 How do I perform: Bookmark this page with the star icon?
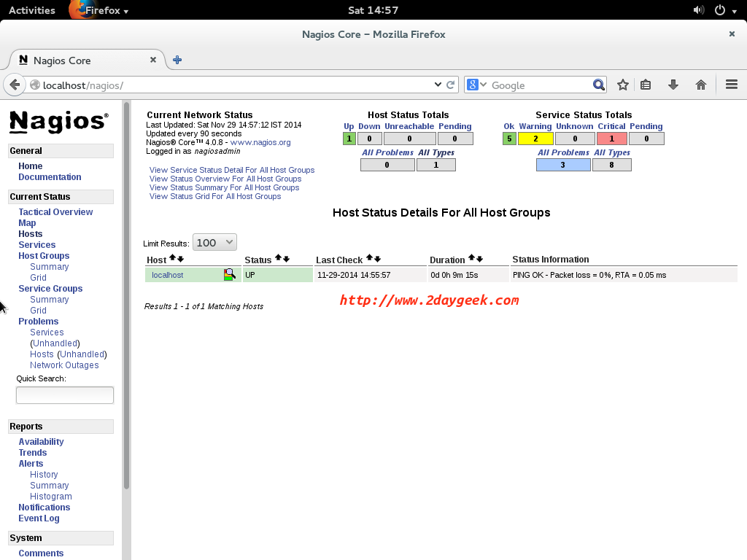[x=623, y=85]
